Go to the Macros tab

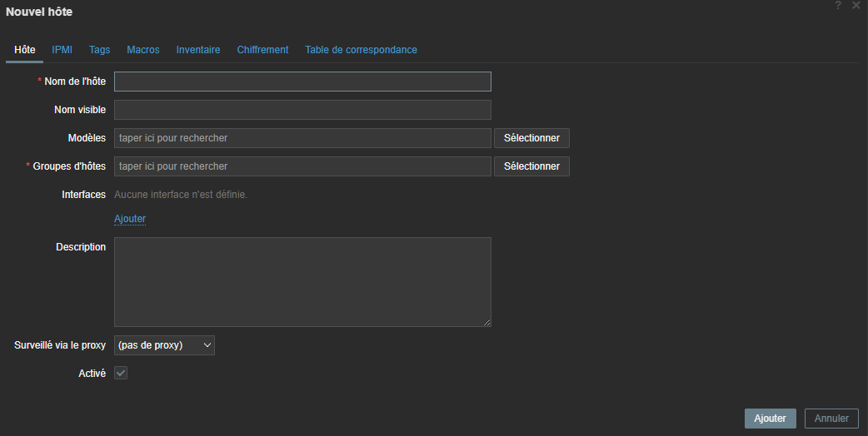(x=143, y=50)
